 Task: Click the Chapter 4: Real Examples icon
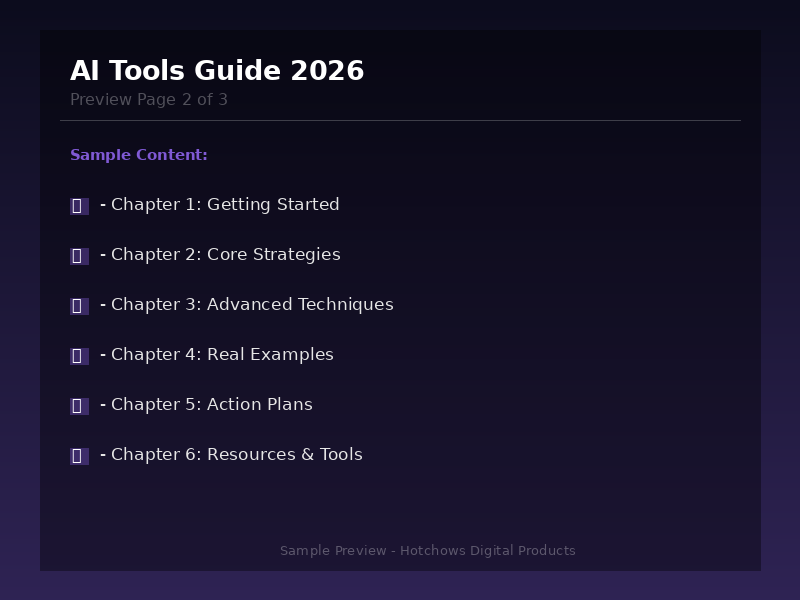pos(79,356)
